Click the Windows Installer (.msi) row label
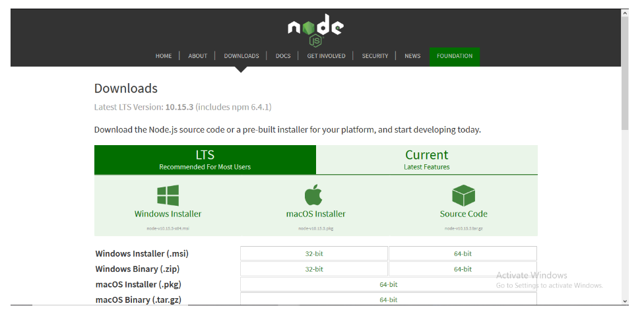 (142, 254)
